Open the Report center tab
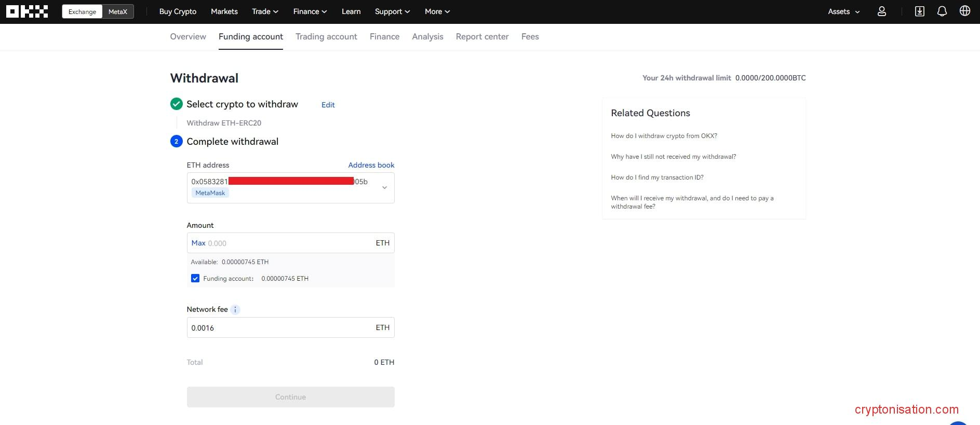The height and width of the screenshot is (425, 980). coord(482,37)
